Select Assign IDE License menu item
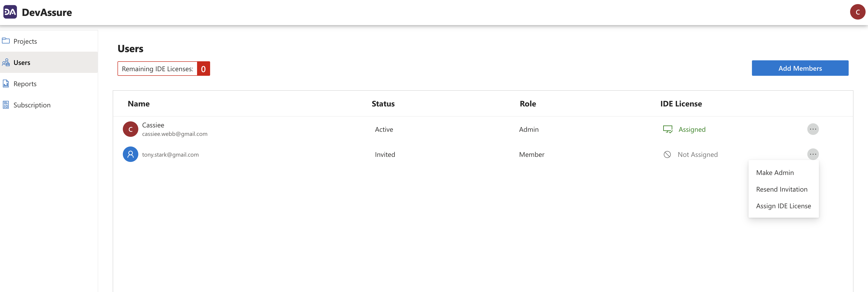The height and width of the screenshot is (292, 868). (x=783, y=206)
